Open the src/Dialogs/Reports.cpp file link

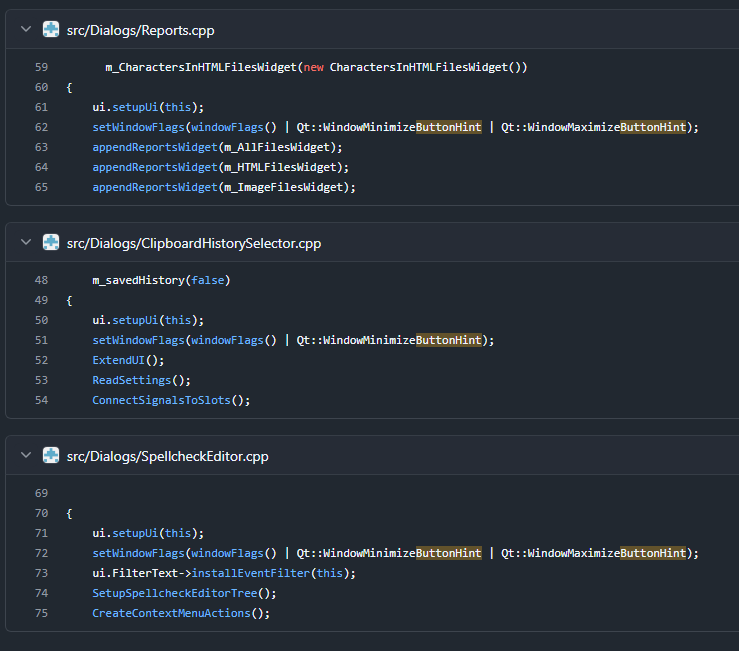(x=140, y=31)
